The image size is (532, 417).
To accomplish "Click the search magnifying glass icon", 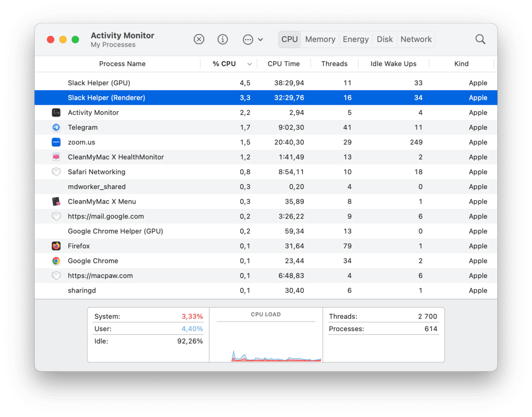I will click(480, 39).
